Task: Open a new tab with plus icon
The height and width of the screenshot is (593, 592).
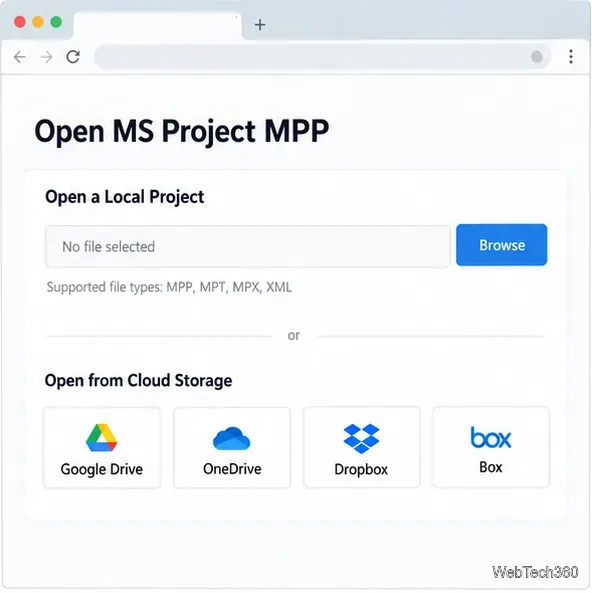Action: (x=260, y=25)
